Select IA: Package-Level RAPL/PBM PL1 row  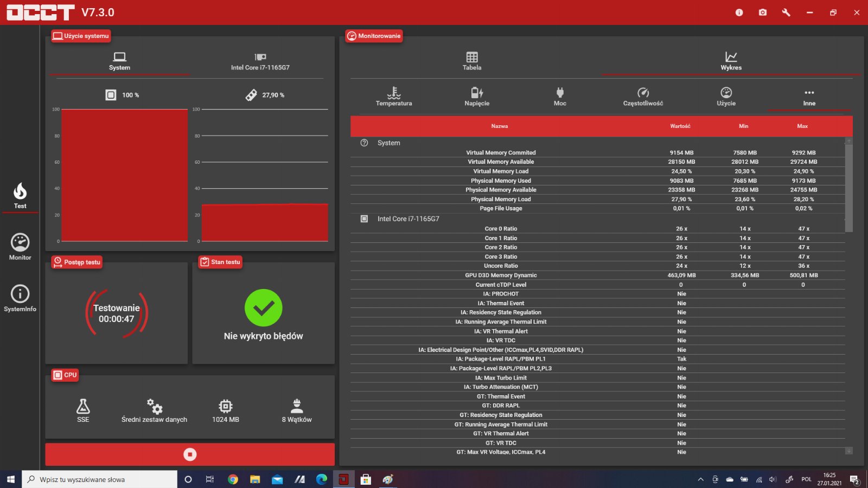[x=597, y=359]
